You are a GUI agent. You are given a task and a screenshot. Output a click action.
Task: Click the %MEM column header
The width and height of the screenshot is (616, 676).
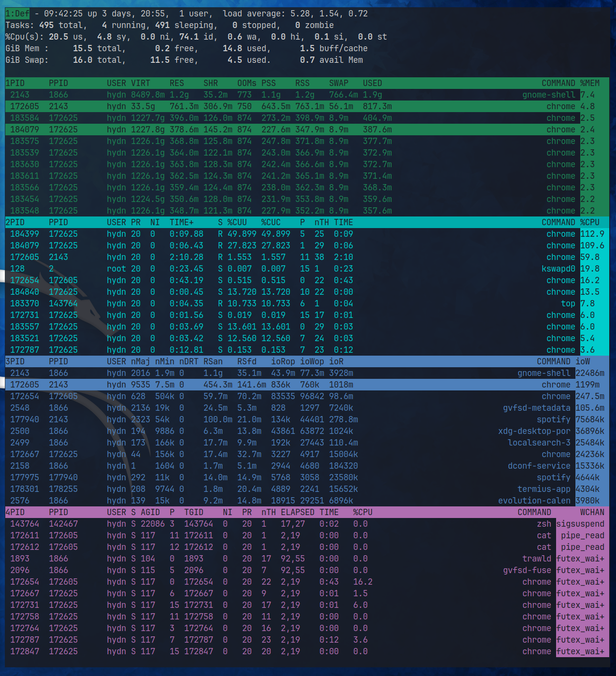coord(589,83)
